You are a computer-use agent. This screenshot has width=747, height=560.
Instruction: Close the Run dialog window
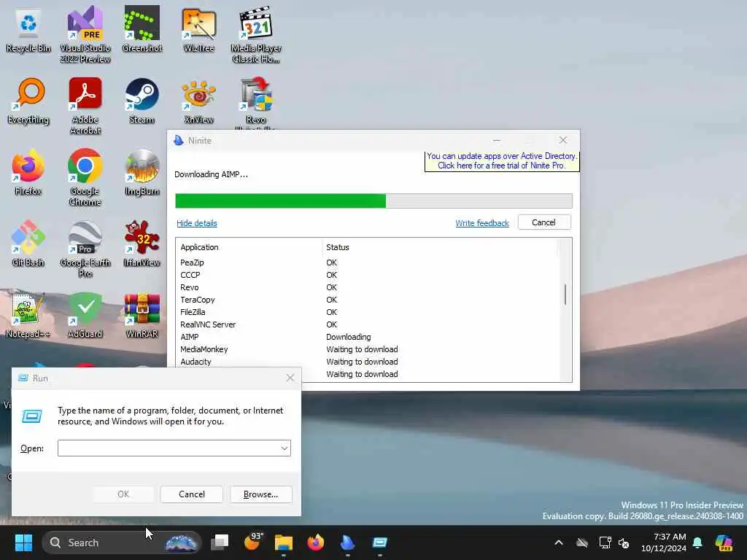pyautogui.click(x=290, y=378)
